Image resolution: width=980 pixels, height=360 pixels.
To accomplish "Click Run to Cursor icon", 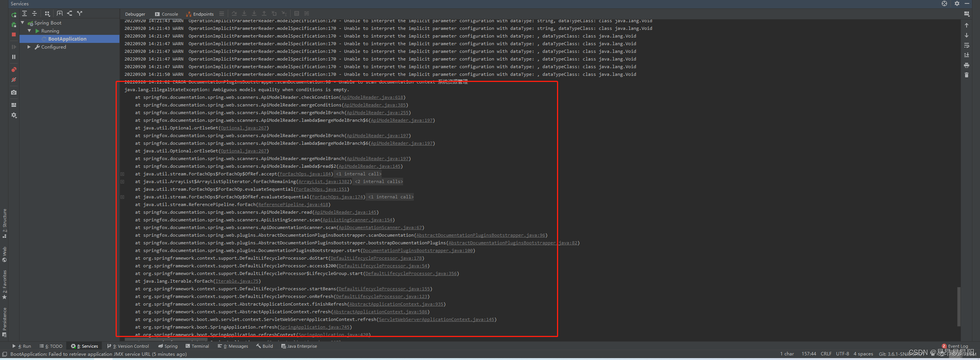I will [x=284, y=14].
